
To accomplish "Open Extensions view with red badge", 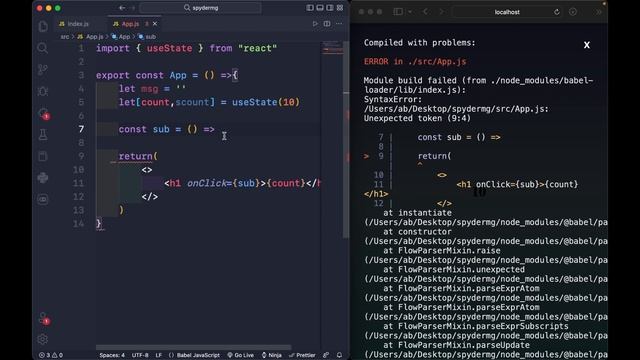I will [43, 113].
